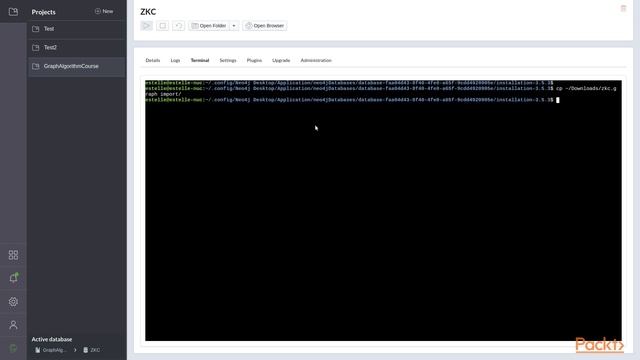640x360 pixels.
Task: Open the Projects sidebar icon
Action: pos(13,12)
